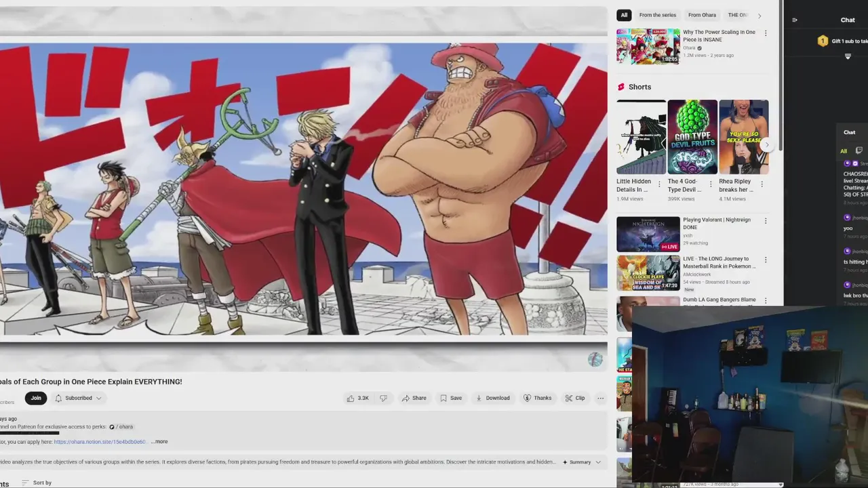This screenshot has width=868, height=488.
Task: Join the Ohara channel membership
Action: [x=36, y=398]
